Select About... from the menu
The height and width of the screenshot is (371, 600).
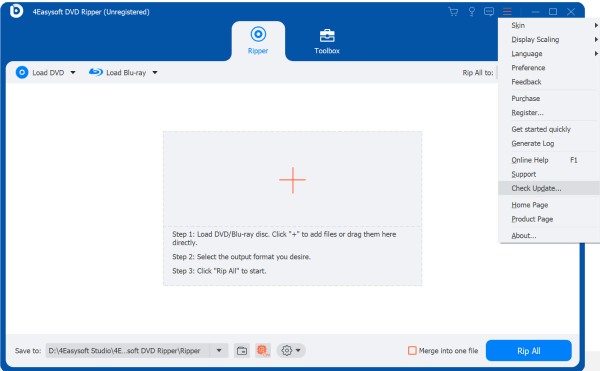[549, 236]
